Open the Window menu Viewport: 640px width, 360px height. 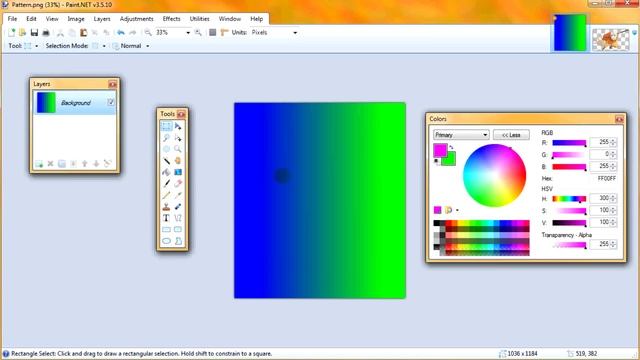(x=230, y=19)
